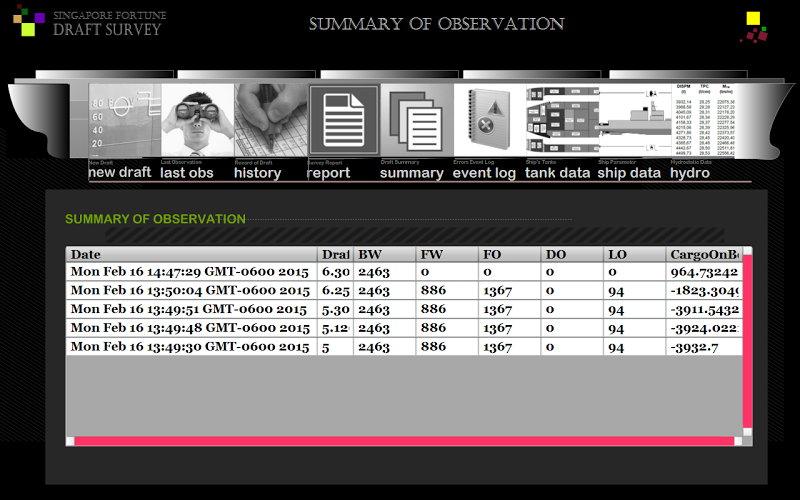
Task: Open the ship data profile diagram icon
Action: 635,120
